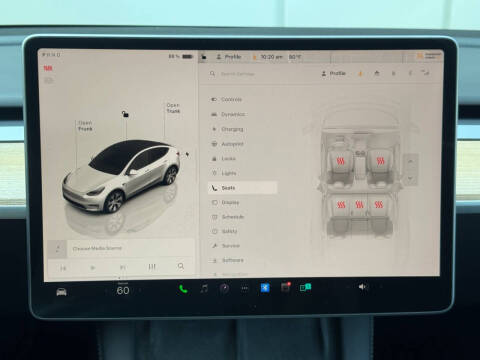Open the charge port via lightning icon
480x360 pixels.
187,154
